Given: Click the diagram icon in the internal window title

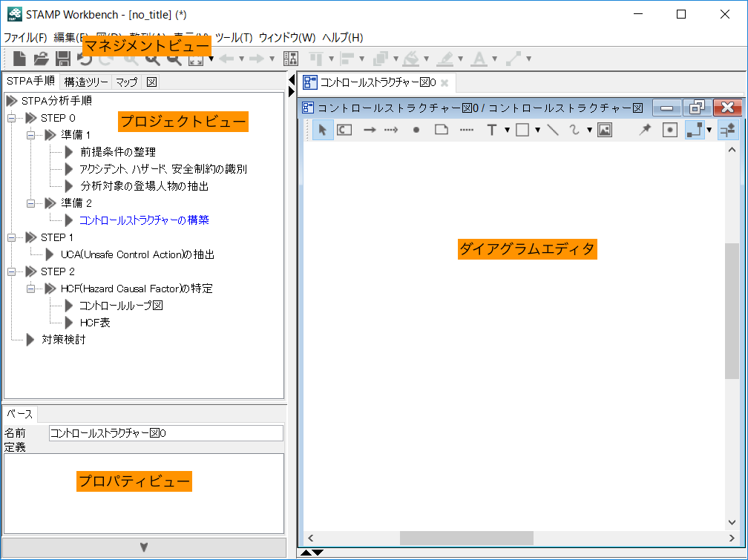Looking at the screenshot, I should (x=308, y=108).
